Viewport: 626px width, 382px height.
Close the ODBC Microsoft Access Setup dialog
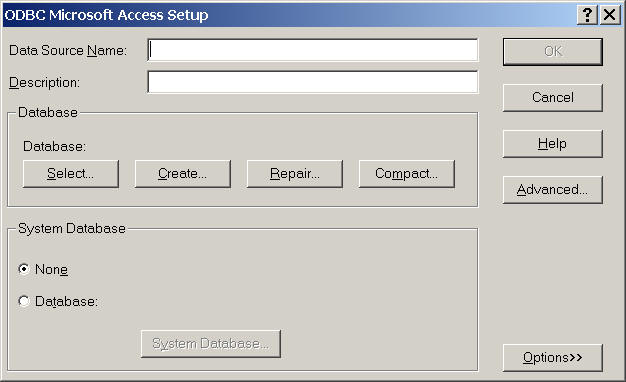click(x=610, y=15)
